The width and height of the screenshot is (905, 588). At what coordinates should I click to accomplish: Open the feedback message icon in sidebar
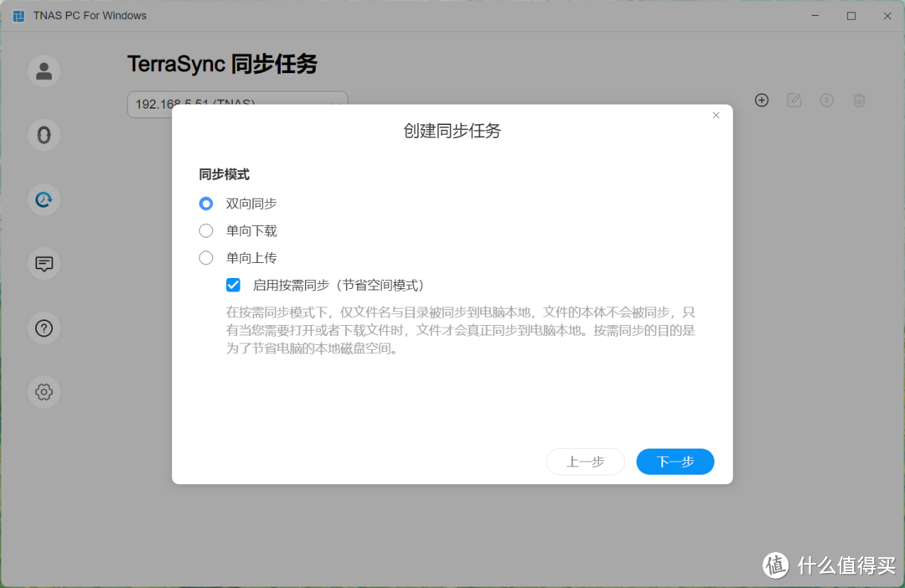[44, 264]
